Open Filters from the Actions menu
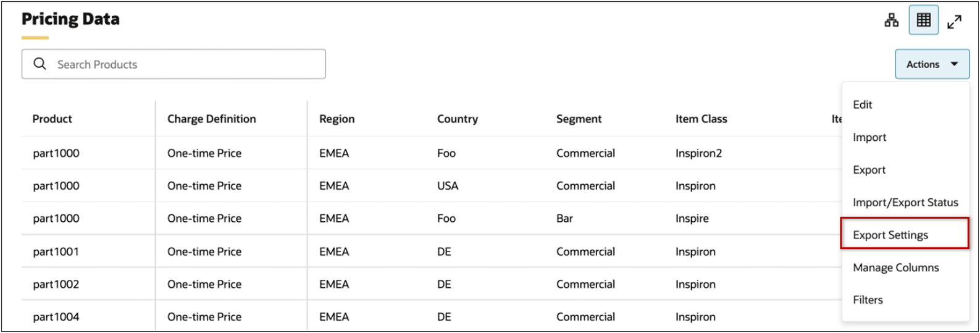Viewport: 980px width, 333px height. tap(868, 300)
